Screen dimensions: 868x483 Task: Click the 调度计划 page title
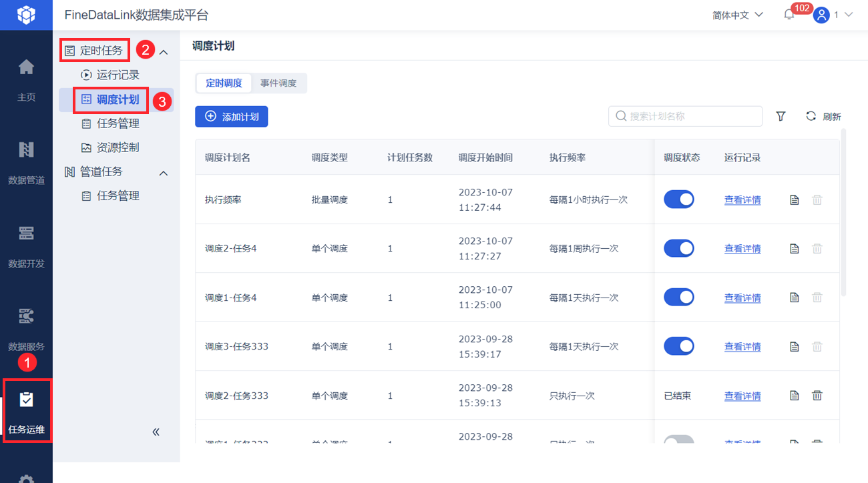(x=213, y=45)
